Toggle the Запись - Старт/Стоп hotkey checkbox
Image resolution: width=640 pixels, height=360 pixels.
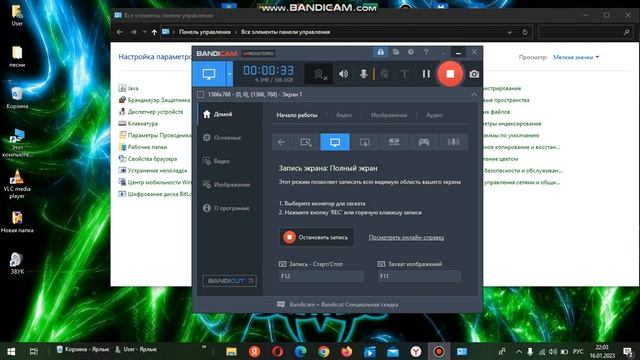[282, 264]
